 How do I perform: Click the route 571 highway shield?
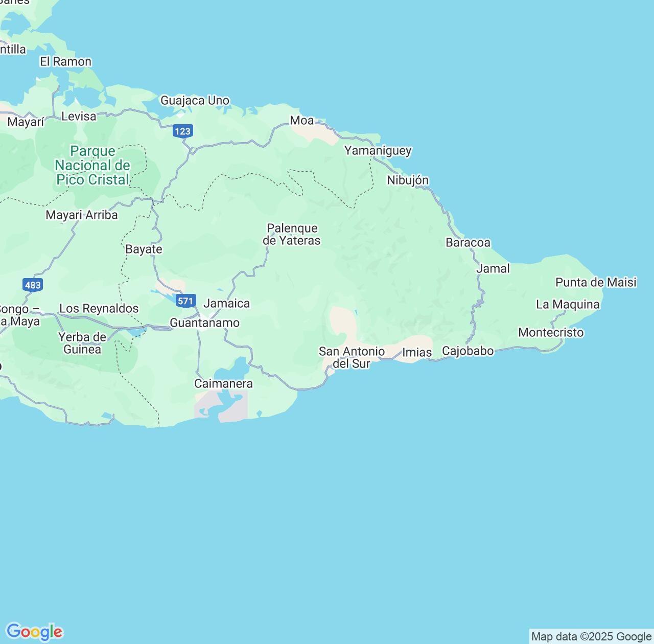[x=185, y=301]
